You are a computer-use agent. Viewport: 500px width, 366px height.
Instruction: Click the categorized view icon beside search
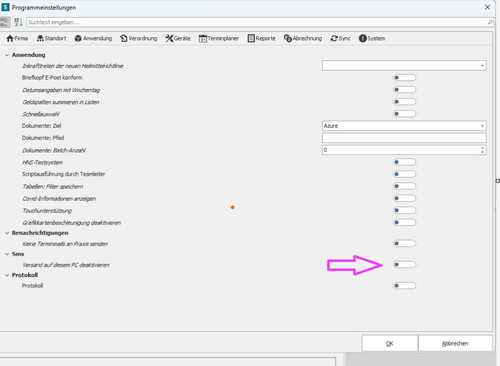[5, 22]
